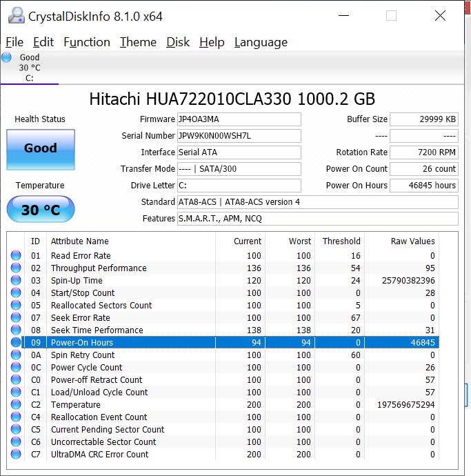Screen dimensions: 471x476
Task: Click the status orb for Uncorrectable Sector Count
Action: point(16,442)
